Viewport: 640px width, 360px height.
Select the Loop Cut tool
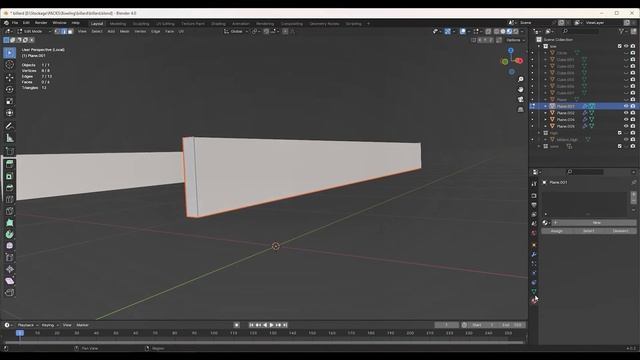9,199
